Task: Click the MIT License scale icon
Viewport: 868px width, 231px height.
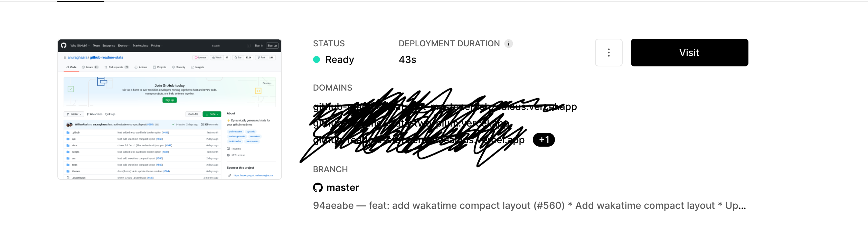Action: point(228,155)
